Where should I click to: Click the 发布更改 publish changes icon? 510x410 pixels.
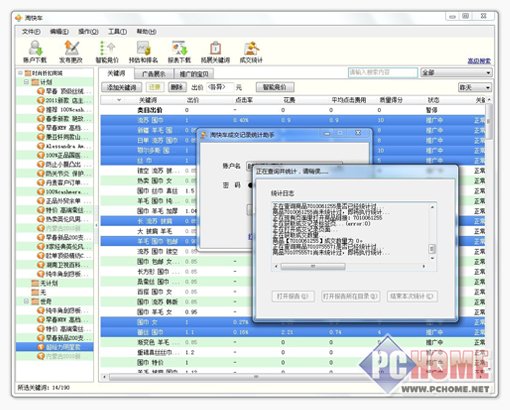pos(71,52)
